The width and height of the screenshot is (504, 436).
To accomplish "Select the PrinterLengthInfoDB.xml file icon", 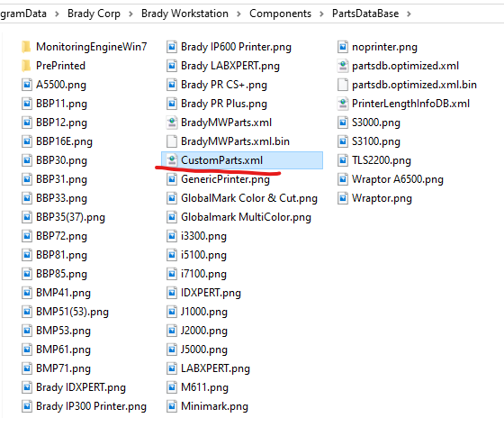I will point(343,104).
